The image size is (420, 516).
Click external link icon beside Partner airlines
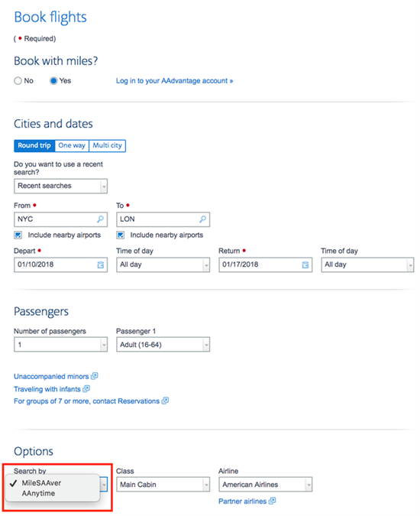point(272,501)
